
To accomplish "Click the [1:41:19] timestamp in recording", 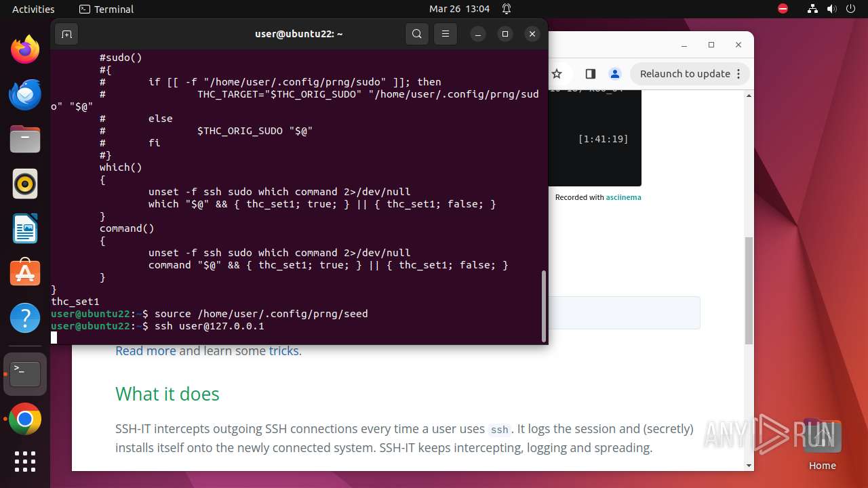I will [603, 139].
